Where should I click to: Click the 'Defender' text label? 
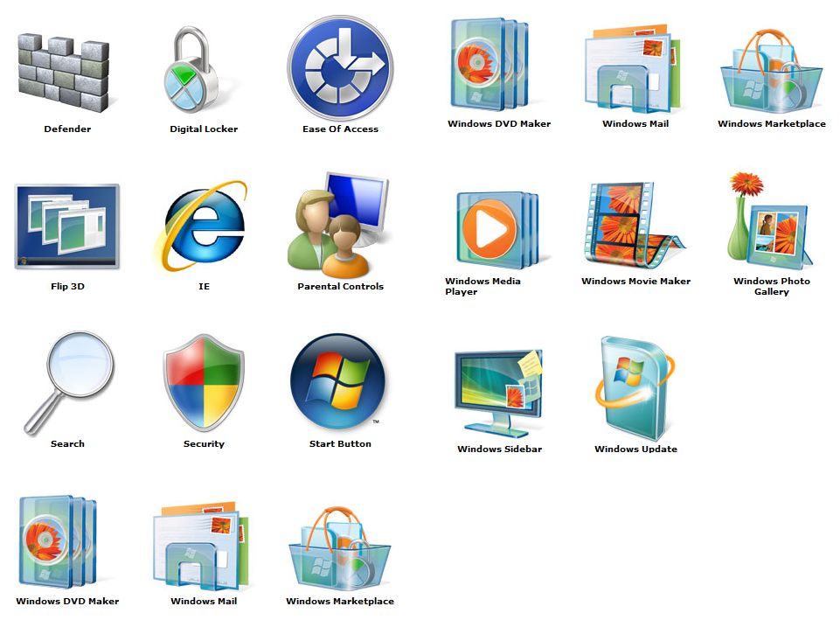tap(67, 129)
